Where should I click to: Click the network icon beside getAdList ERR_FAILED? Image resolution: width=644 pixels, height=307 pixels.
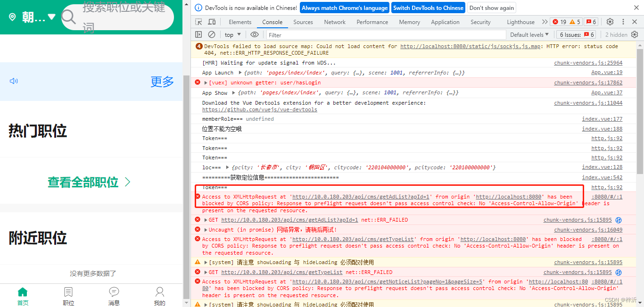pos(619,220)
